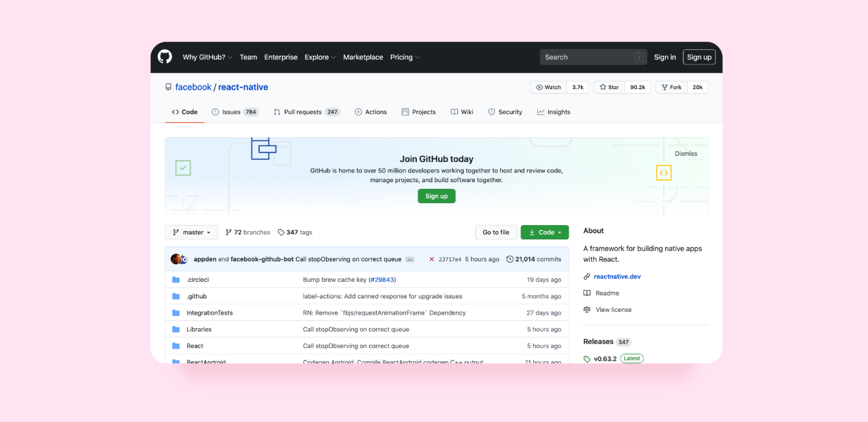Image resolution: width=868 pixels, height=422 pixels.
Task: Open the .github folder icon
Action: (176, 296)
